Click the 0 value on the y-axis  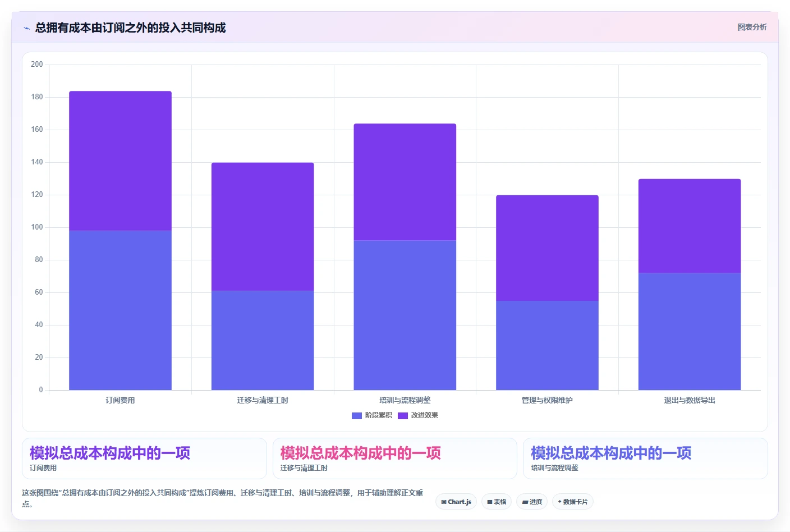point(40,389)
